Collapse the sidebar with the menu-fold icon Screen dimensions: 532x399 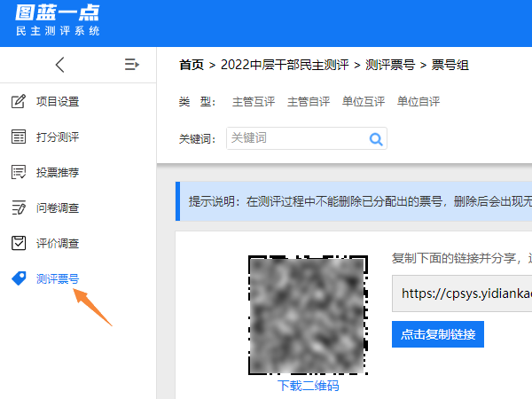pos(132,65)
